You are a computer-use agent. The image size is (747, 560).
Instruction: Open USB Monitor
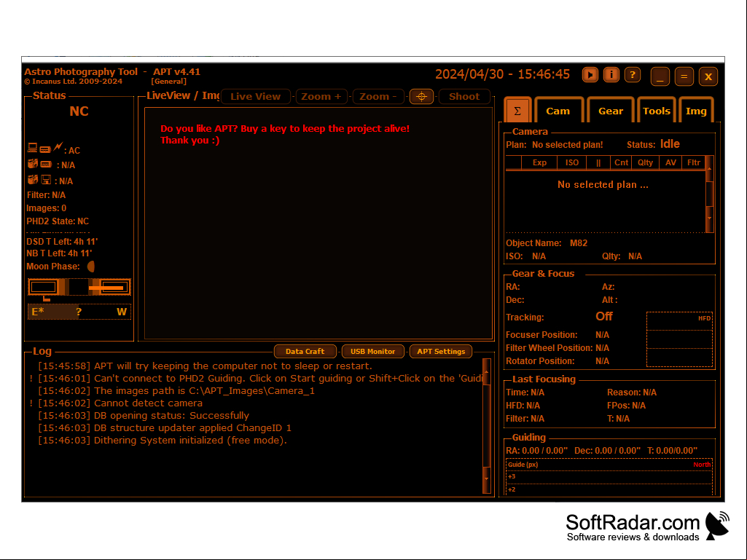[x=372, y=352]
